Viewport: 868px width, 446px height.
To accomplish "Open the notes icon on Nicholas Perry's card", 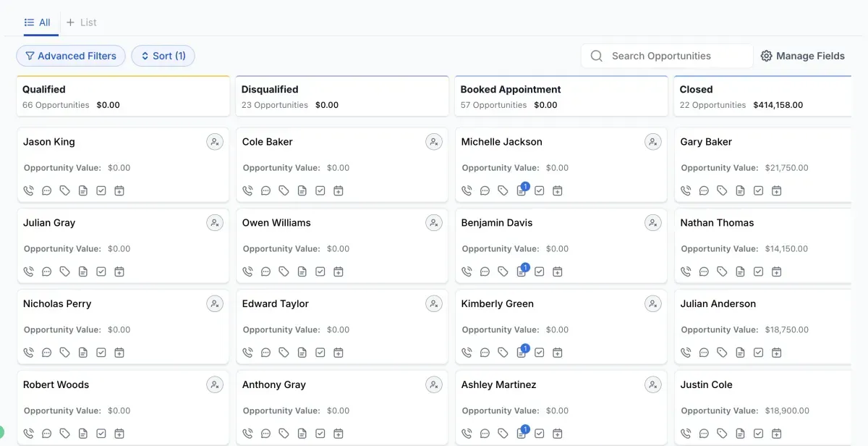I will (x=83, y=353).
